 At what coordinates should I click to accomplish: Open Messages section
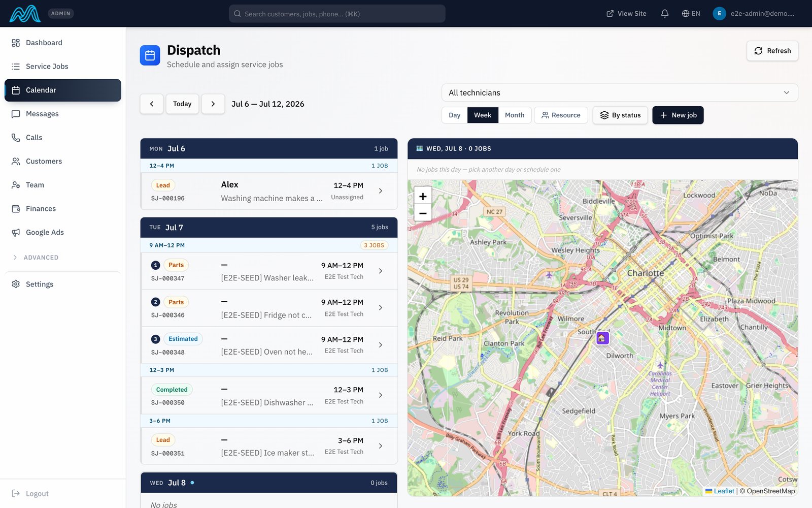coord(63,114)
